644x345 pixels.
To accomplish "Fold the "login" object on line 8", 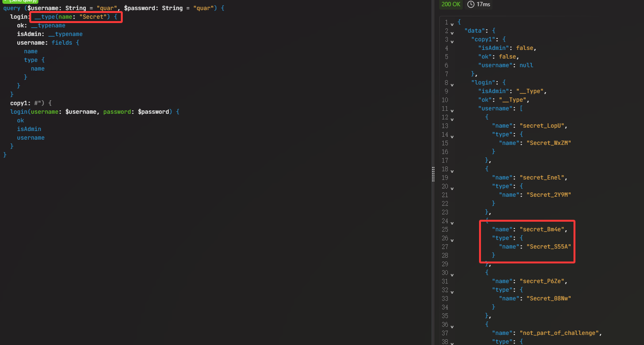I will click(x=452, y=84).
